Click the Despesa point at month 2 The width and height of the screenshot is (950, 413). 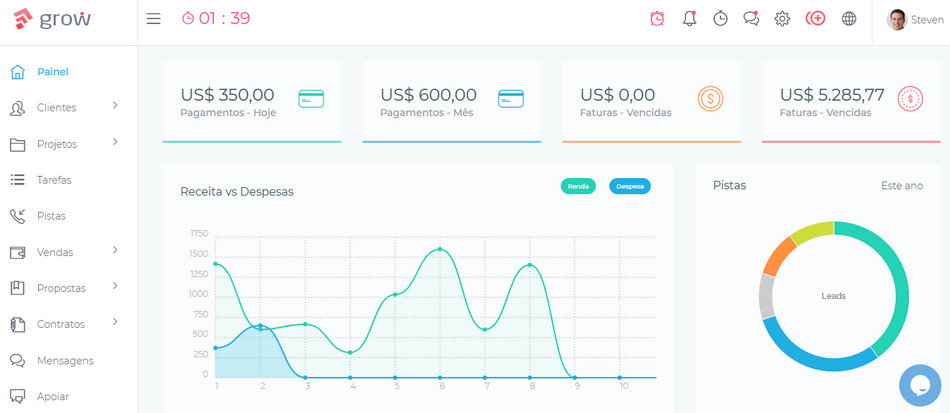tap(261, 326)
